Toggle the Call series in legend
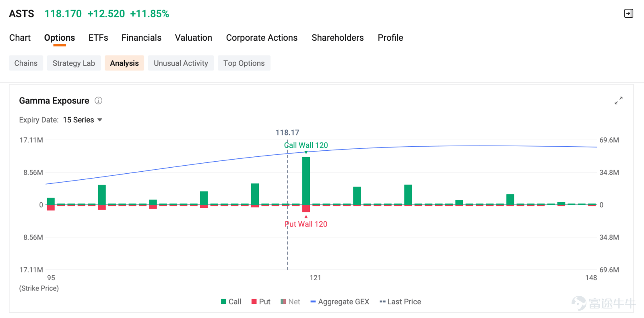The image size is (644, 318). coord(231,302)
